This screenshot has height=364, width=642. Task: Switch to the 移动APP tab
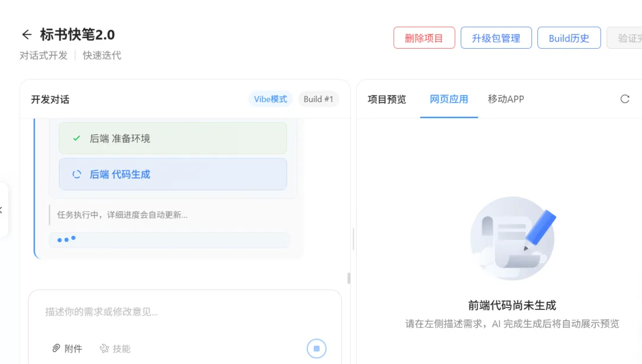pyautogui.click(x=506, y=99)
